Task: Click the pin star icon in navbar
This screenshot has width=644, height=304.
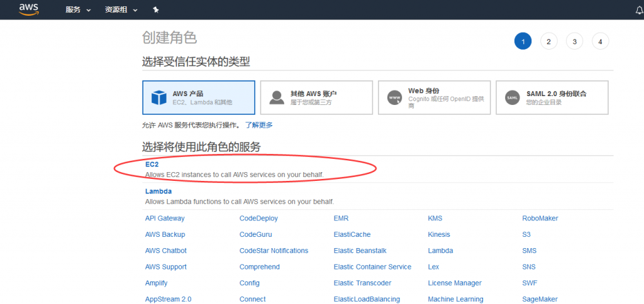Action: pos(156,10)
